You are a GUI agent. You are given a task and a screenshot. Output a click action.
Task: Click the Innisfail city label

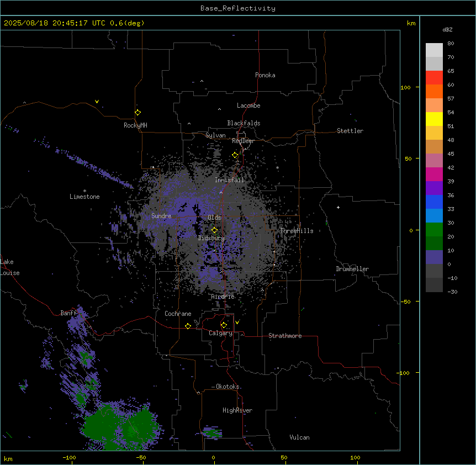tap(229, 180)
